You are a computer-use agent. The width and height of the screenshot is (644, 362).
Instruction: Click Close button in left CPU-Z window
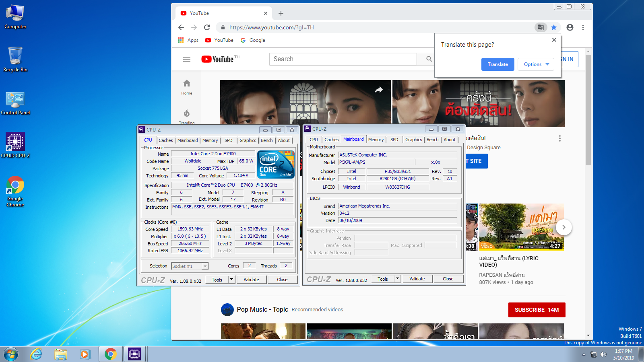282,280
